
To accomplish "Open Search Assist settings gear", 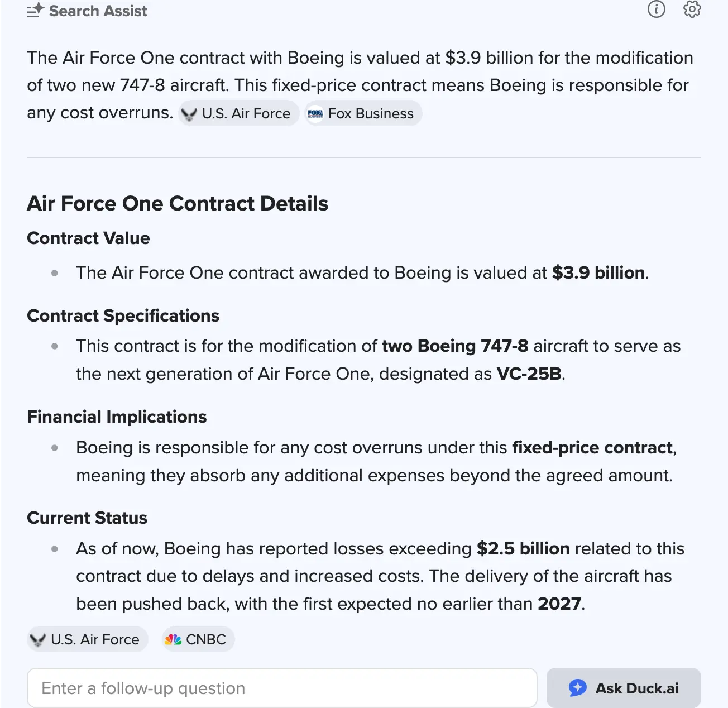I will (692, 9).
